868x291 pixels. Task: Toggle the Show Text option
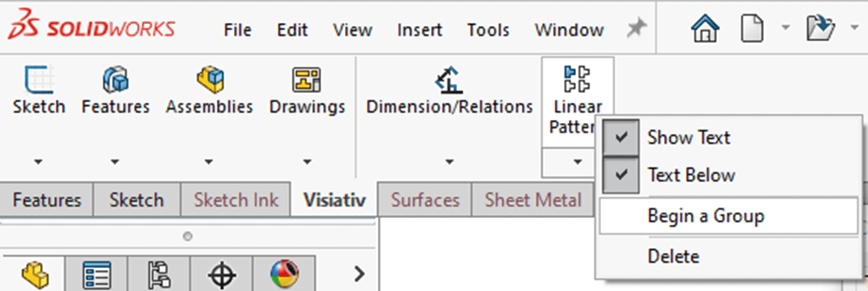pos(689,137)
